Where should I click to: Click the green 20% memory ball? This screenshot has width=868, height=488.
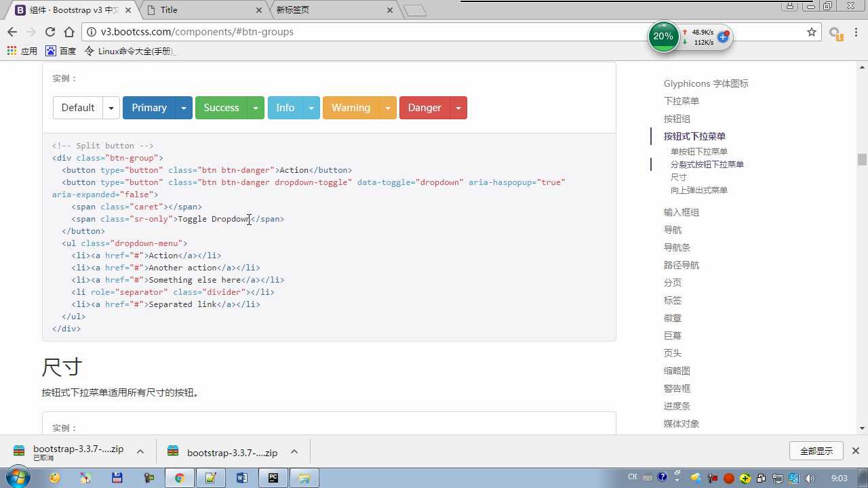[663, 37]
